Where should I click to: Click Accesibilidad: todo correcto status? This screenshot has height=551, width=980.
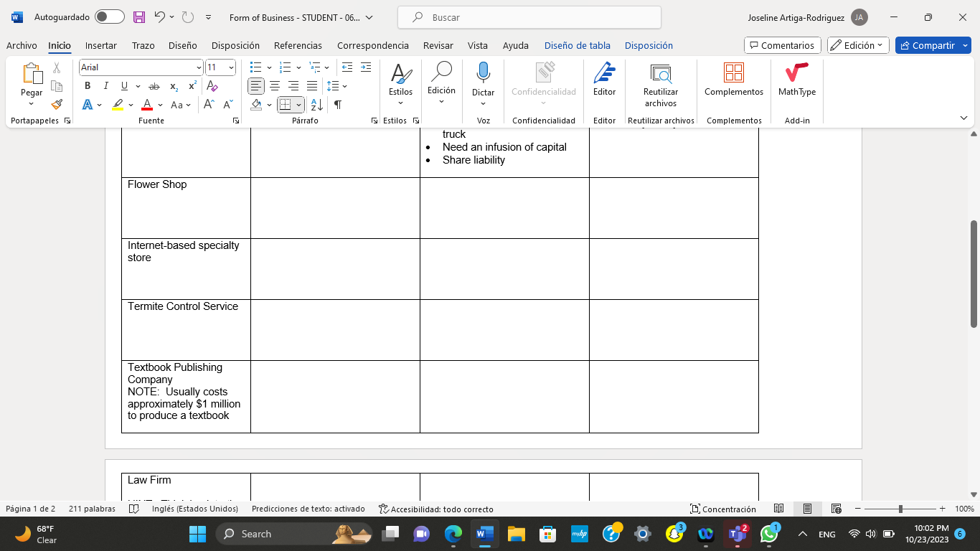click(435, 509)
